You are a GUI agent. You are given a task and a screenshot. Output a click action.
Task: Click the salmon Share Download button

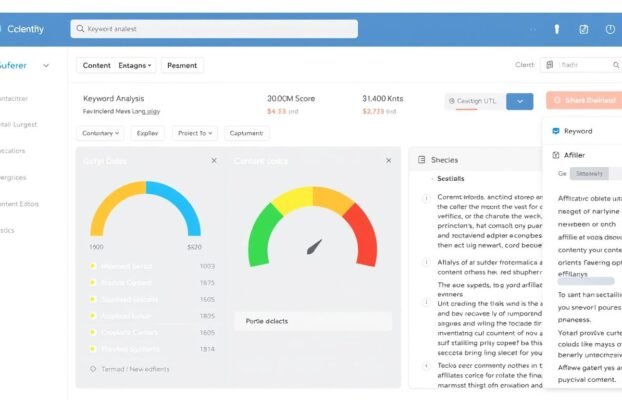tap(584, 100)
